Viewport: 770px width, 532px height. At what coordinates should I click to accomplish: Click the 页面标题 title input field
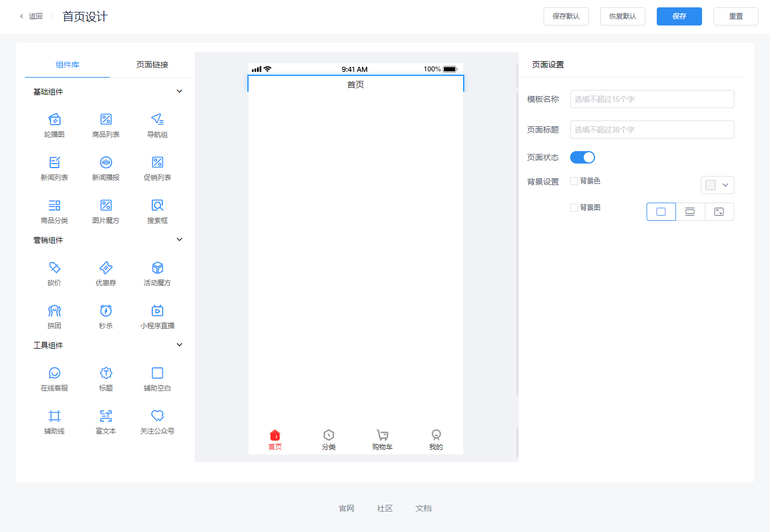click(x=652, y=129)
